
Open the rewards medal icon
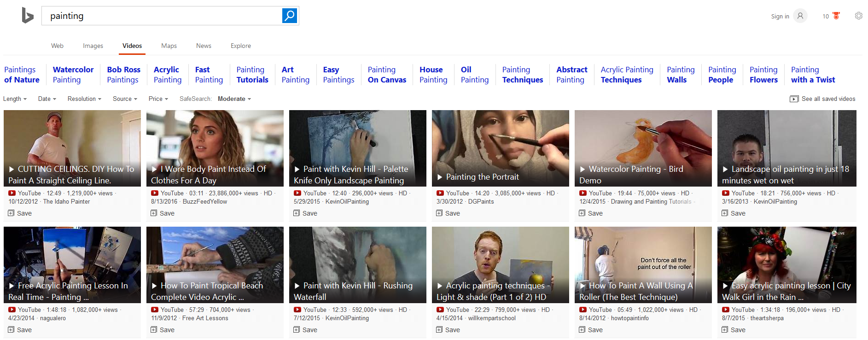(x=836, y=16)
